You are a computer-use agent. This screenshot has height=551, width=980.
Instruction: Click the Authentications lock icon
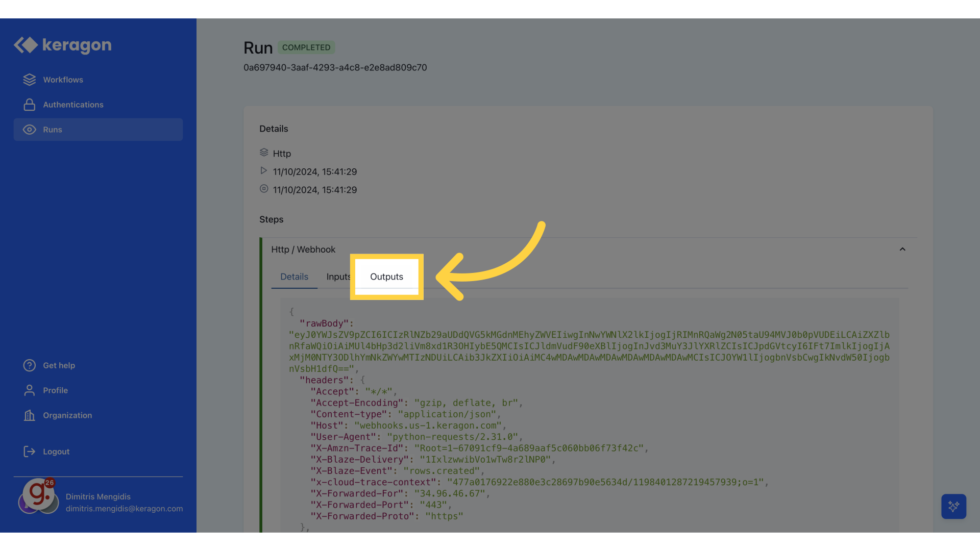pos(30,105)
